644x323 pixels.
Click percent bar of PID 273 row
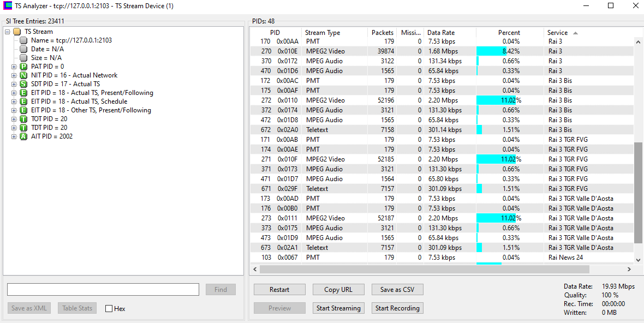(496, 218)
